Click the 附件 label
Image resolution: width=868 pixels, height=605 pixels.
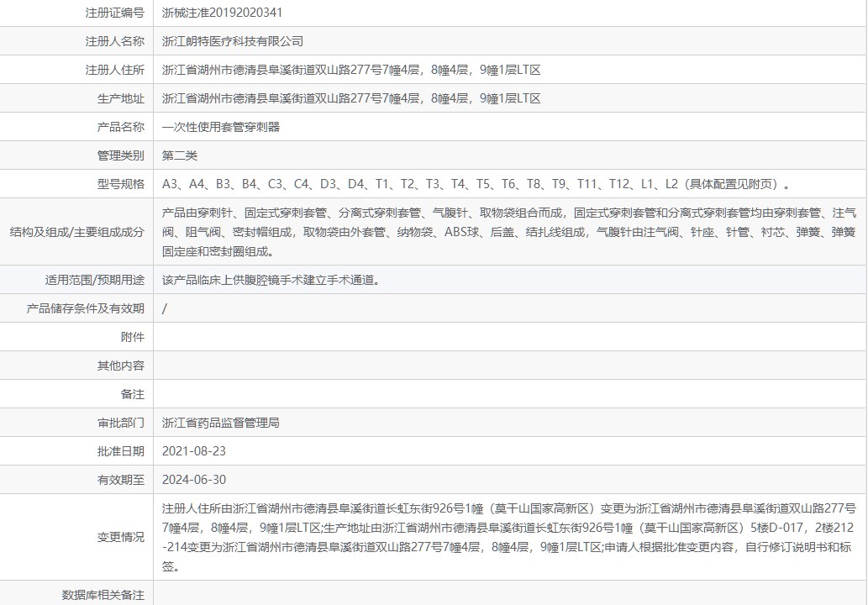(132, 337)
